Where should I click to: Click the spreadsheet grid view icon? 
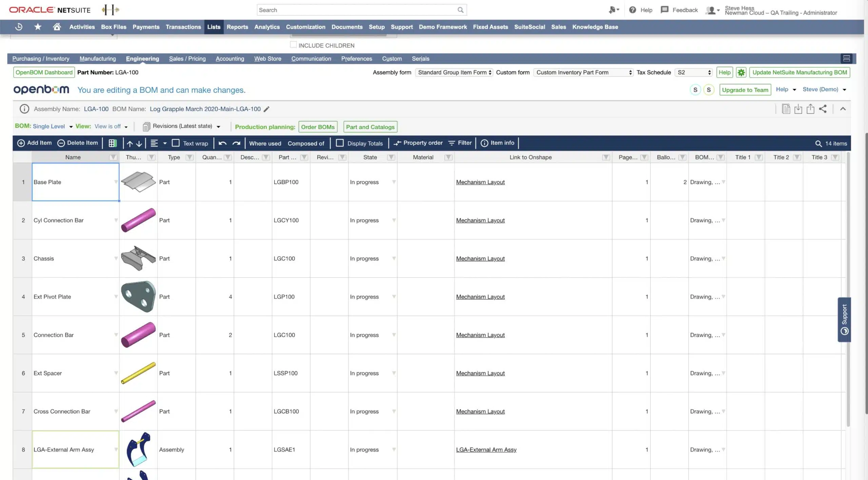(113, 143)
